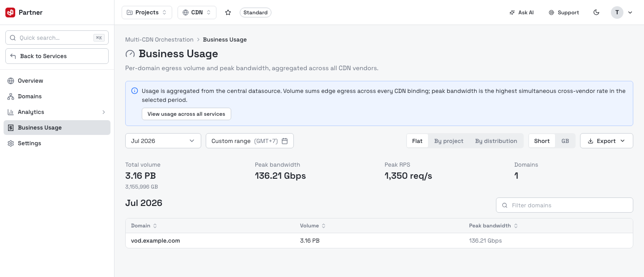This screenshot has width=644, height=277.
Task: Click View usage across all services
Action: click(186, 114)
